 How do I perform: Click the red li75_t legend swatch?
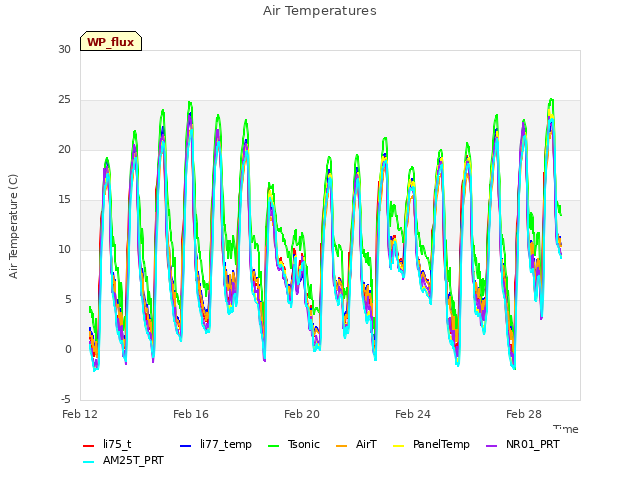pos(89,446)
